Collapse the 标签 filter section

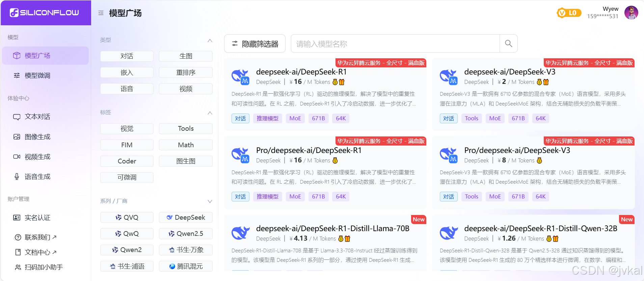(210, 113)
